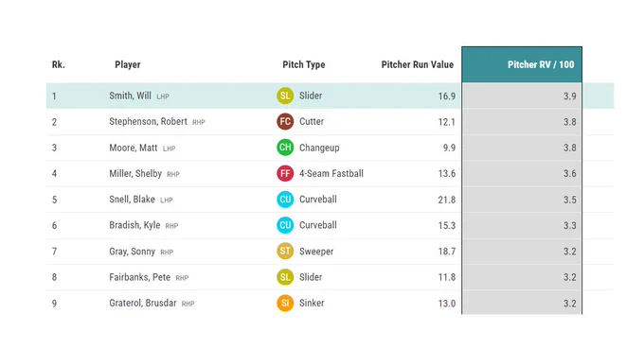This screenshot has width=644, height=349.
Task: Sort table by Player column header
Action: pos(128,65)
